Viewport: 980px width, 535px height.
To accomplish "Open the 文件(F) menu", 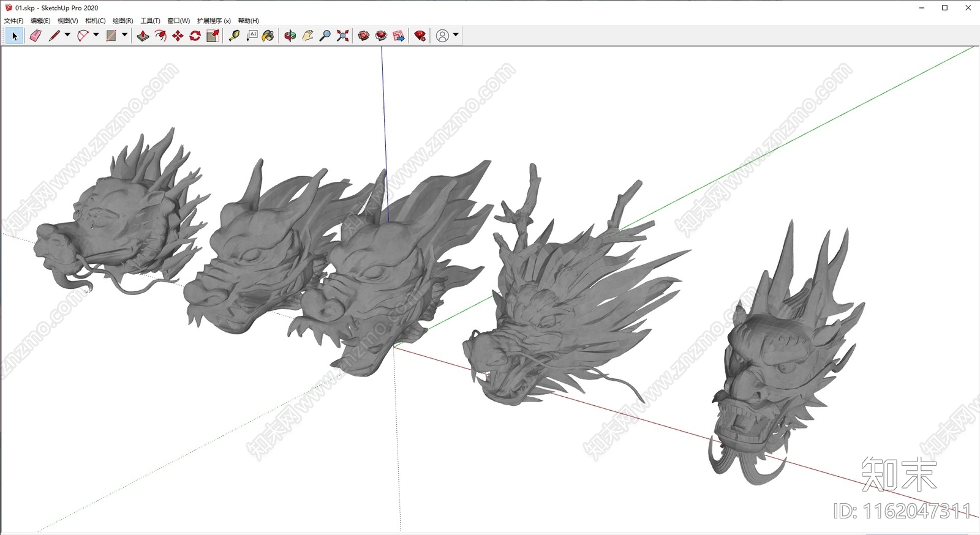I will pyautogui.click(x=13, y=21).
